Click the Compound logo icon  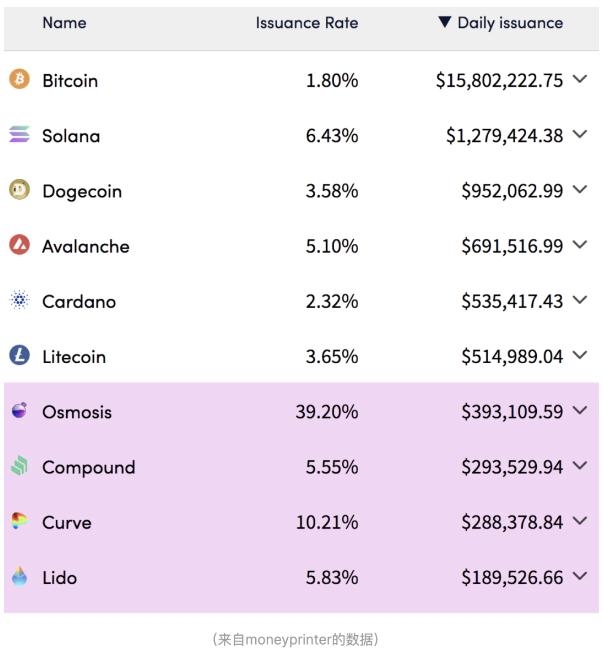tap(19, 466)
